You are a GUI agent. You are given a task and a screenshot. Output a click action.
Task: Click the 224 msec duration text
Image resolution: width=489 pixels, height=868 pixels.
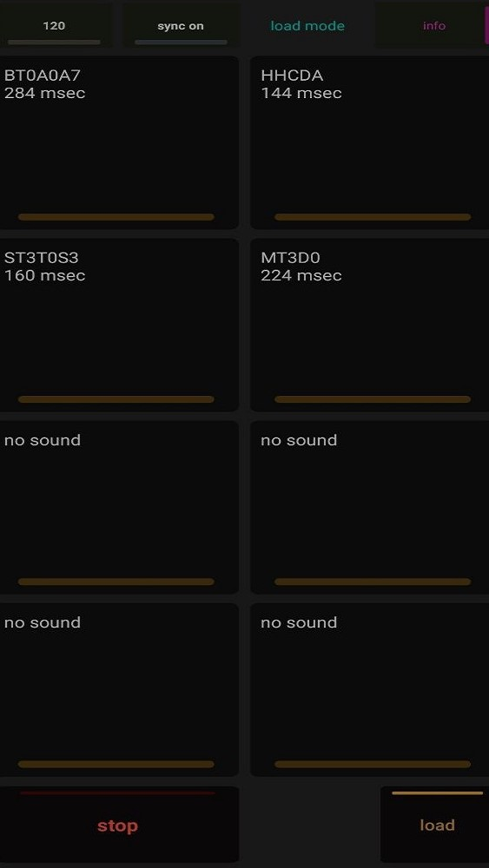pyautogui.click(x=301, y=275)
